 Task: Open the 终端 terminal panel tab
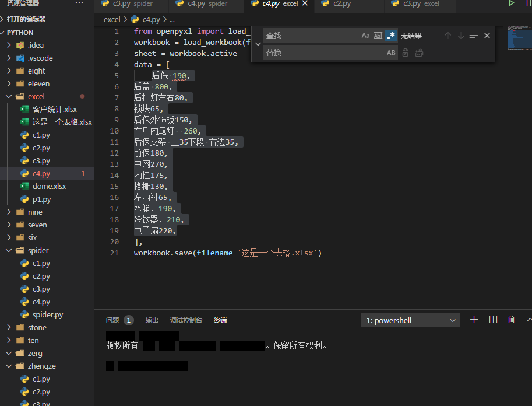(x=220, y=320)
